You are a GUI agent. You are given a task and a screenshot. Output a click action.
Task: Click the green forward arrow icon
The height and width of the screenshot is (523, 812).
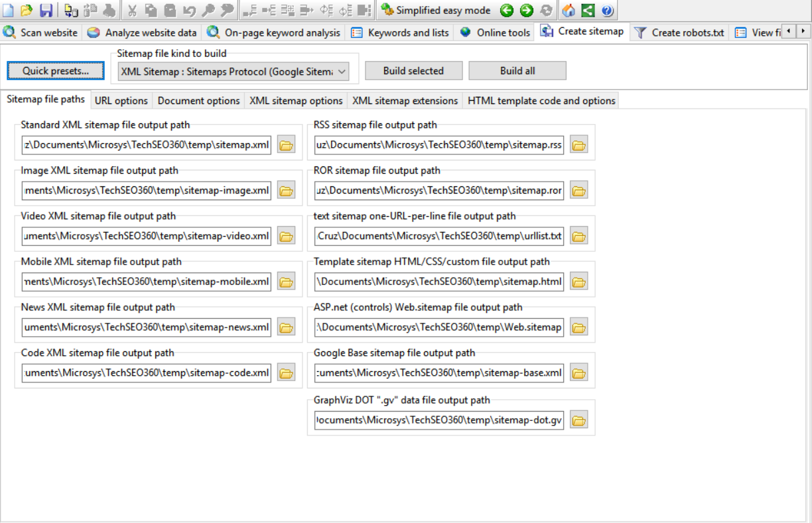point(526,10)
